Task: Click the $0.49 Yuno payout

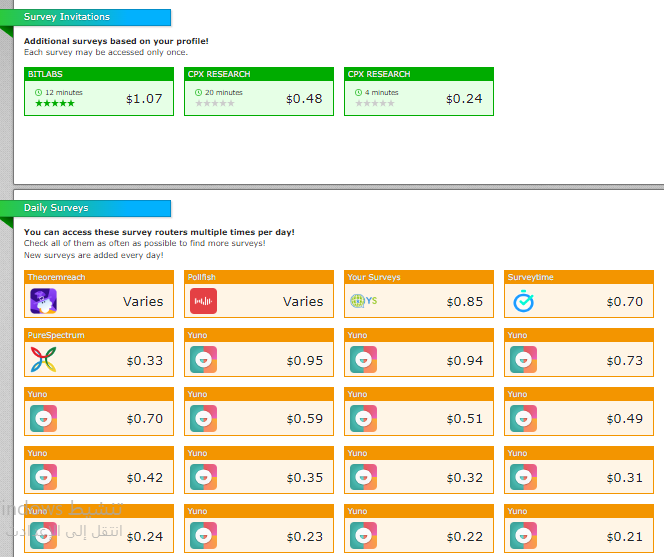Action: pos(625,418)
